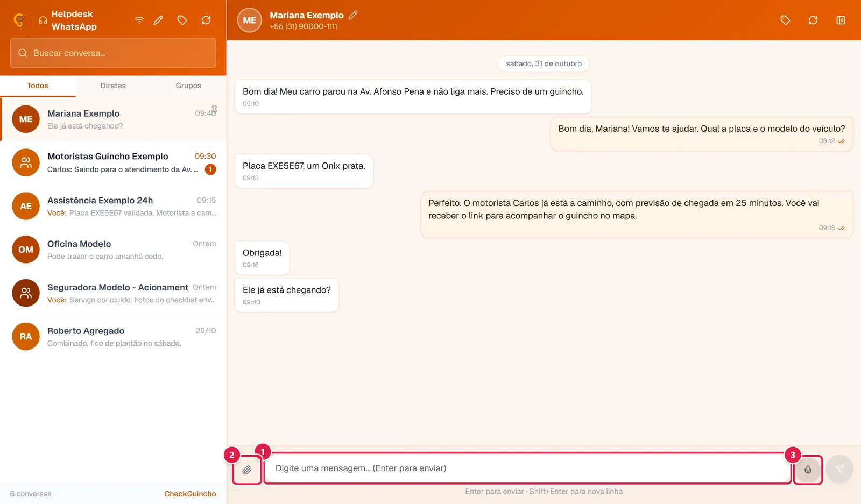Open the CheckGuincho link in footer

(x=190, y=494)
